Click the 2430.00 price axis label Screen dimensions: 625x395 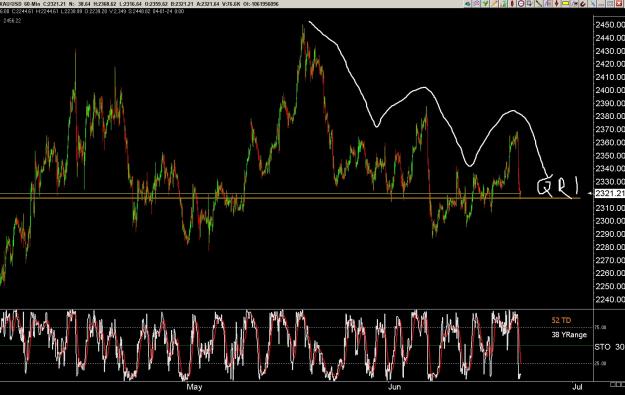coord(610,51)
